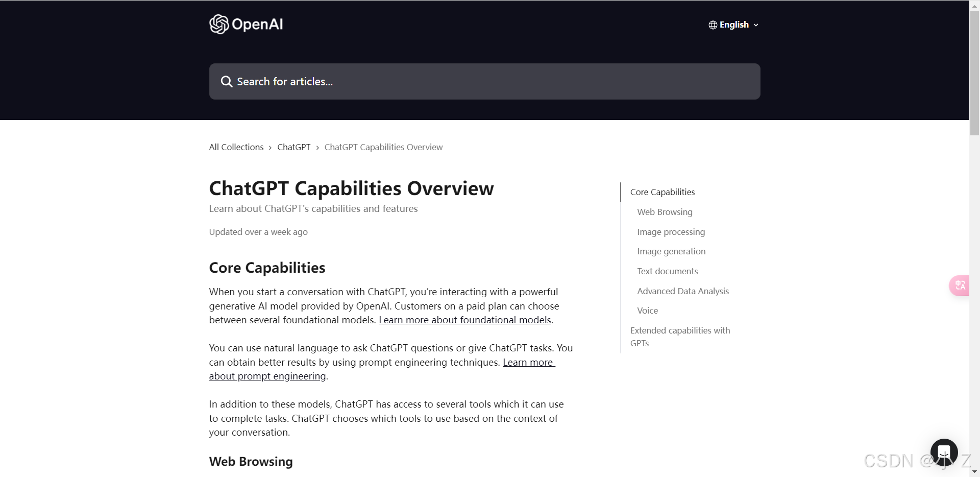Select Text documents in sidebar
The width and height of the screenshot is (980, 477).
point(667,271)
